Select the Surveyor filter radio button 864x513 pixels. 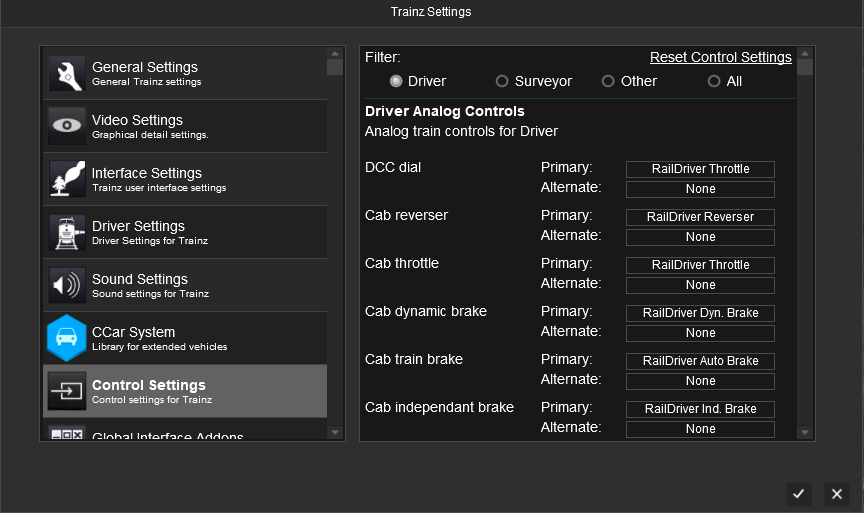pos(502,82)
